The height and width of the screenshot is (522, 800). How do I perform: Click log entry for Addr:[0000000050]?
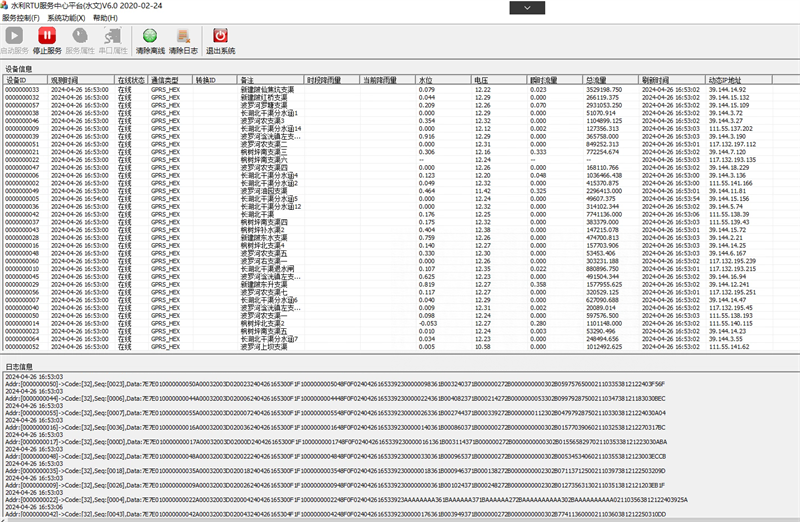point(335,384)
